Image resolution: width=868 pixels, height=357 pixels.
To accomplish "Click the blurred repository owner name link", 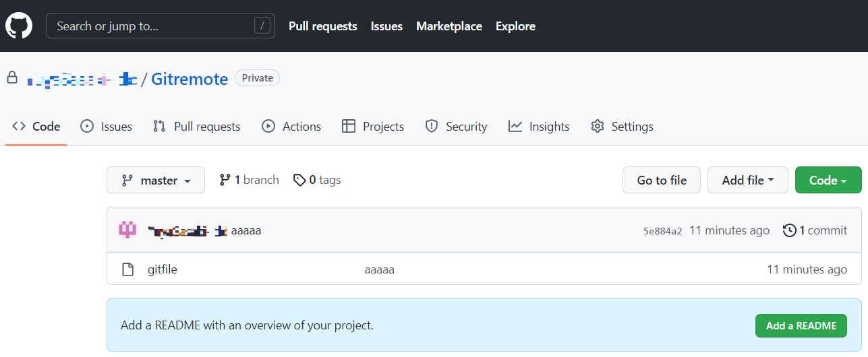I will click(82, 79).
